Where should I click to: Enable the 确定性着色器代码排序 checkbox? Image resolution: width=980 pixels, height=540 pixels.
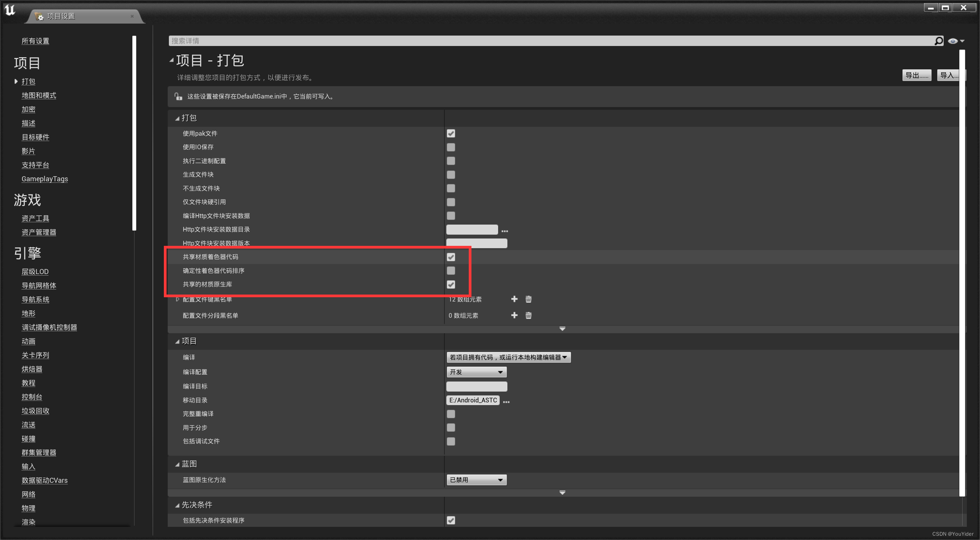[x=451, y=271]
